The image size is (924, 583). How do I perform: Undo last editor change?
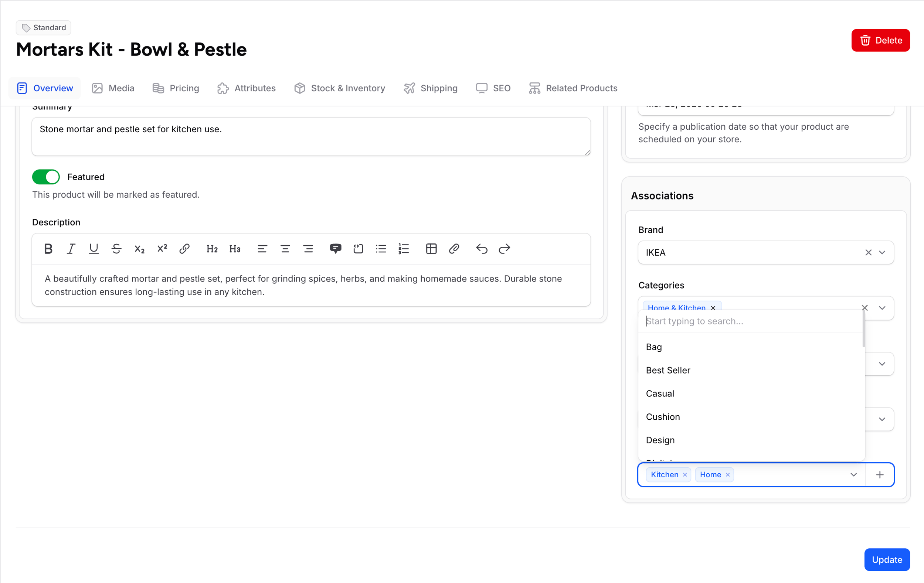[482, 249]
